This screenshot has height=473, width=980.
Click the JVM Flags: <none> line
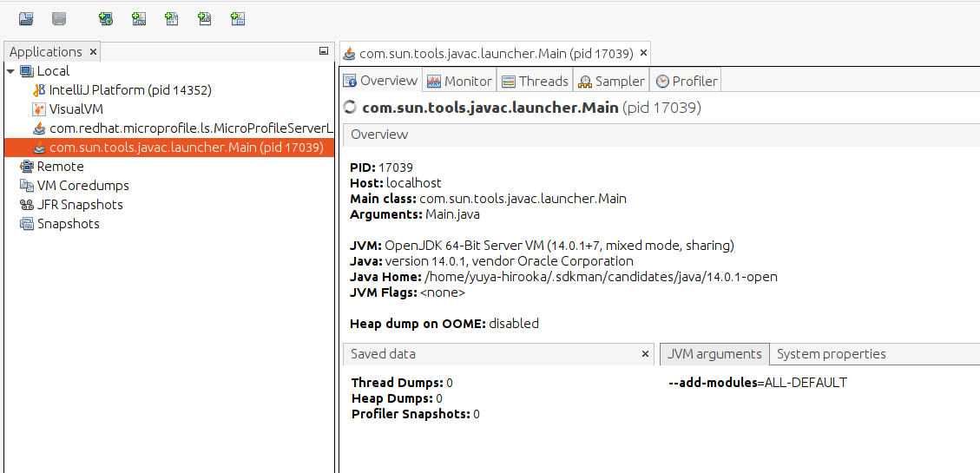(x=407, y=292)
